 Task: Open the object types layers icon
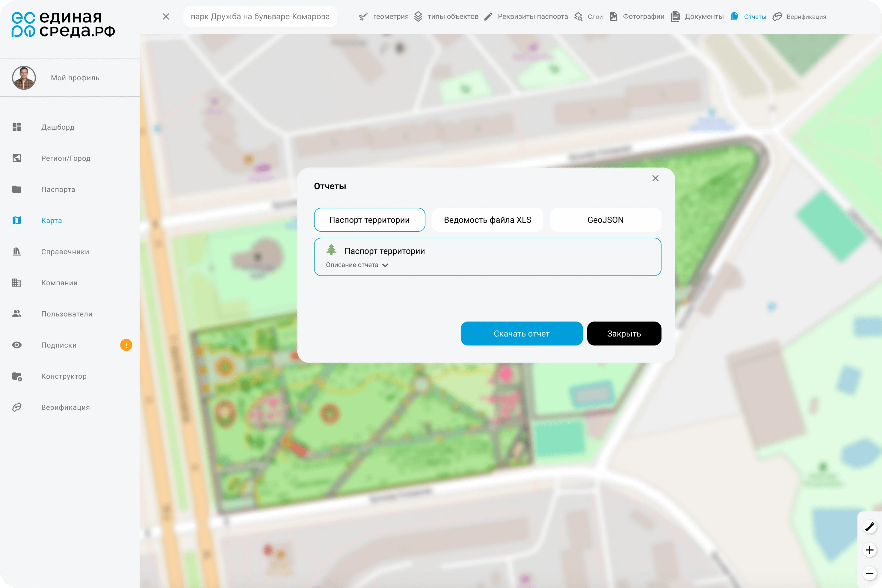(x=418, y=16)
